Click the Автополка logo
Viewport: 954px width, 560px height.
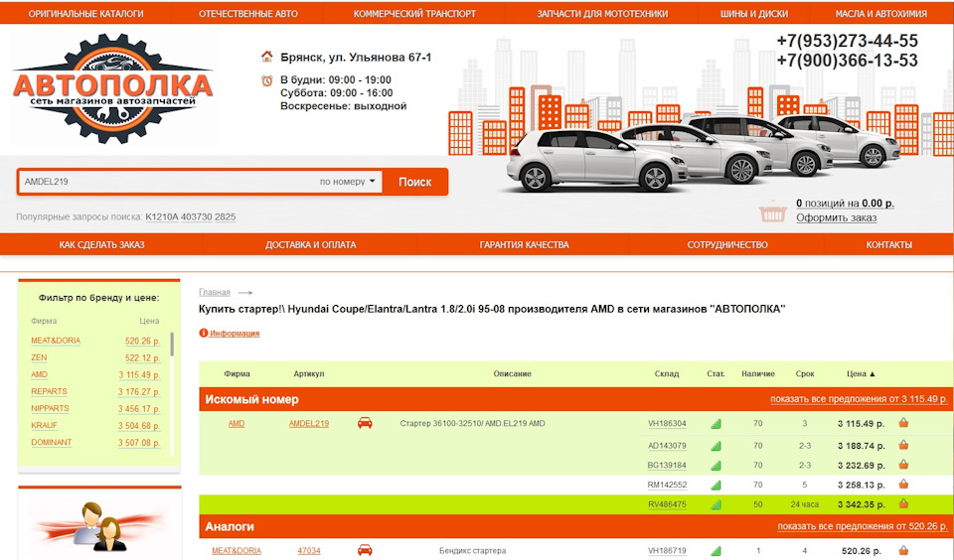point(112,88)
